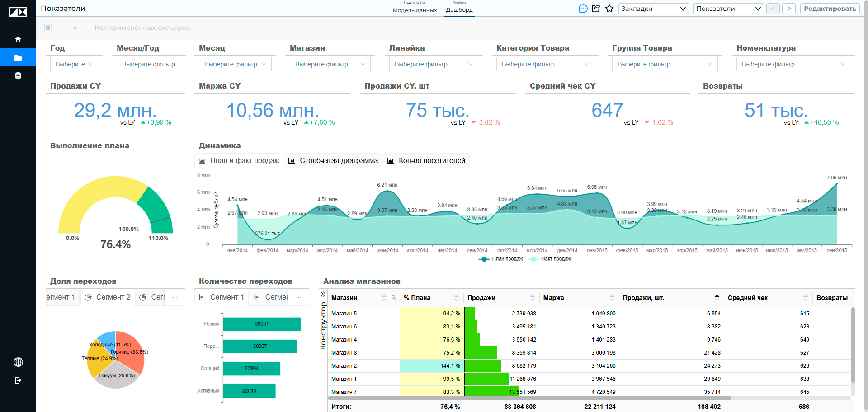
Task: Open the comments chat bubble icon
Action: pyautogui.click(x=583, y=9)
